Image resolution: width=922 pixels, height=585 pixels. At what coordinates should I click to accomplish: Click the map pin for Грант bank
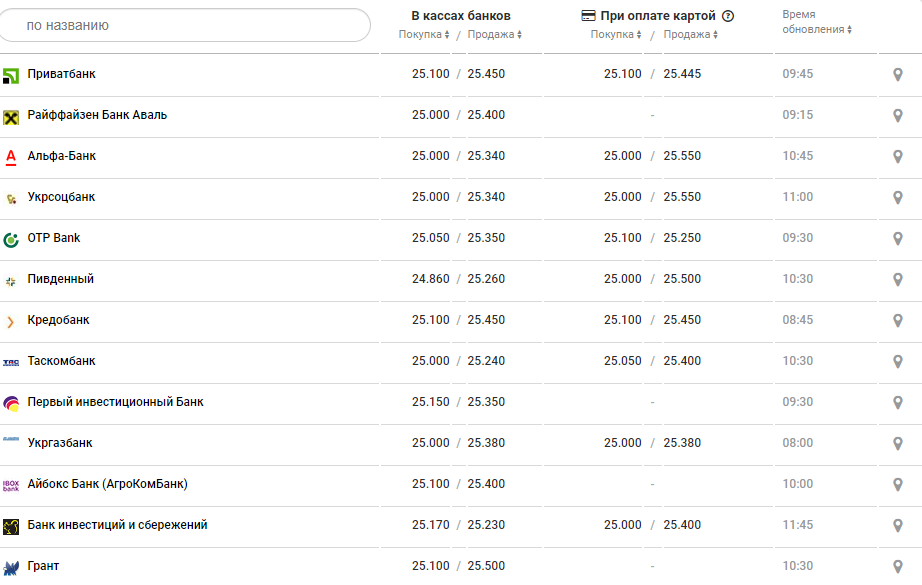tap(897, 567)
